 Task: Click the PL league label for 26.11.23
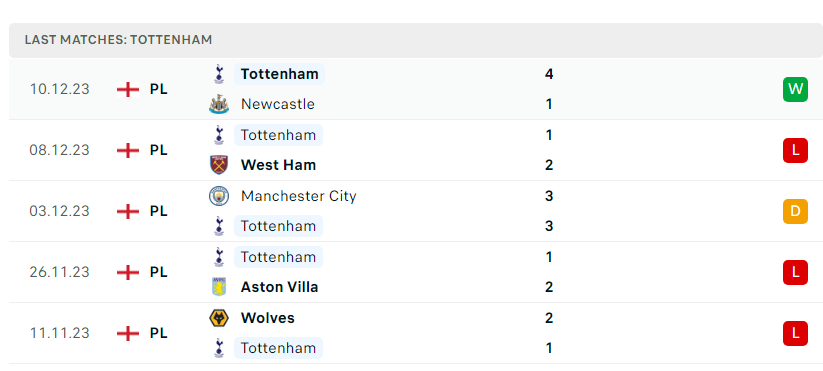pos(159,272)
